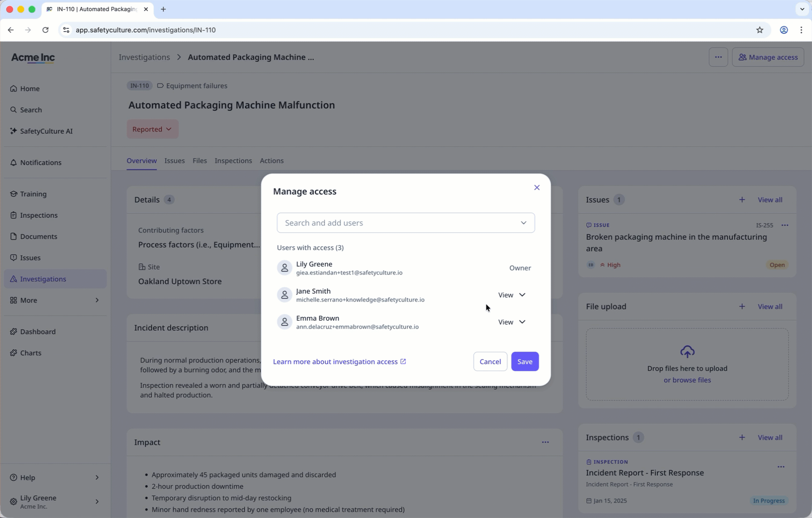Click Lily Greene's avatar icon

click(285, 268)
